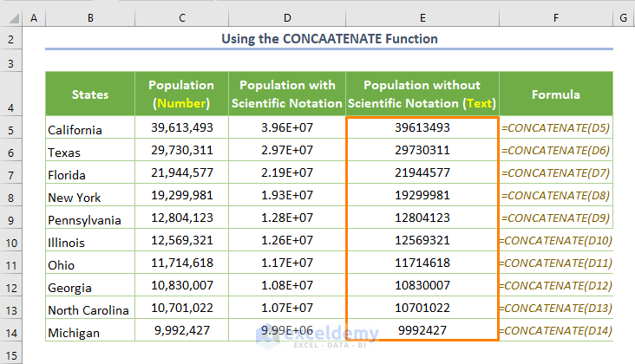
Task: Select the cell containing 29,730,311
Action: (x=181, y=150)
